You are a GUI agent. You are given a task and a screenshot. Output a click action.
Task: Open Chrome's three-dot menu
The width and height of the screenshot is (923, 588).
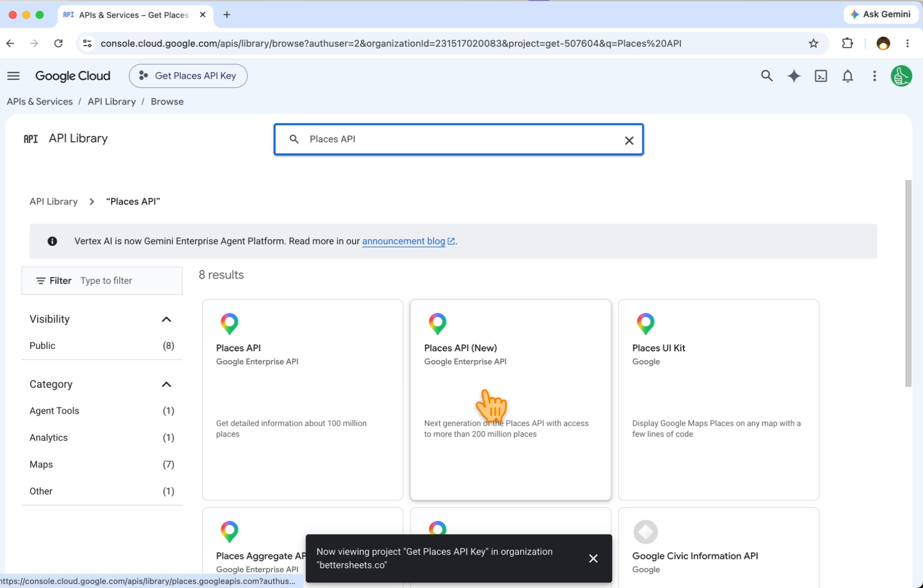[x=907, y=44]
